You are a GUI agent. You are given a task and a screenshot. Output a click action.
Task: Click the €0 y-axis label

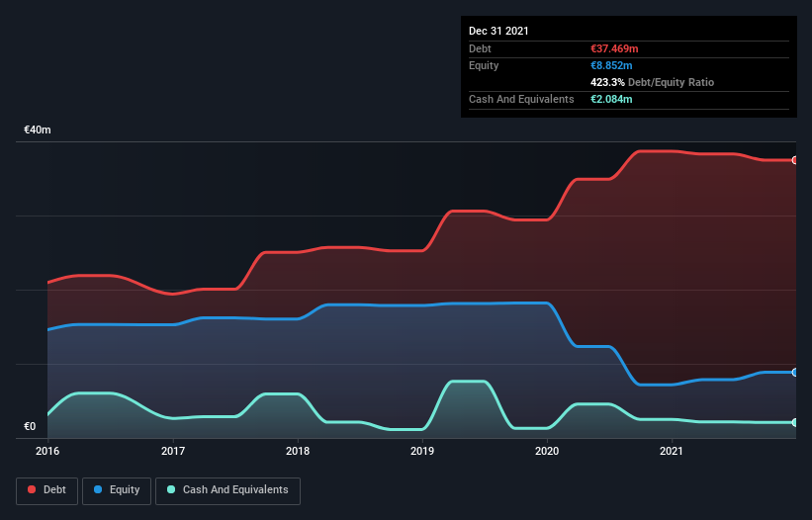point(30,426)
